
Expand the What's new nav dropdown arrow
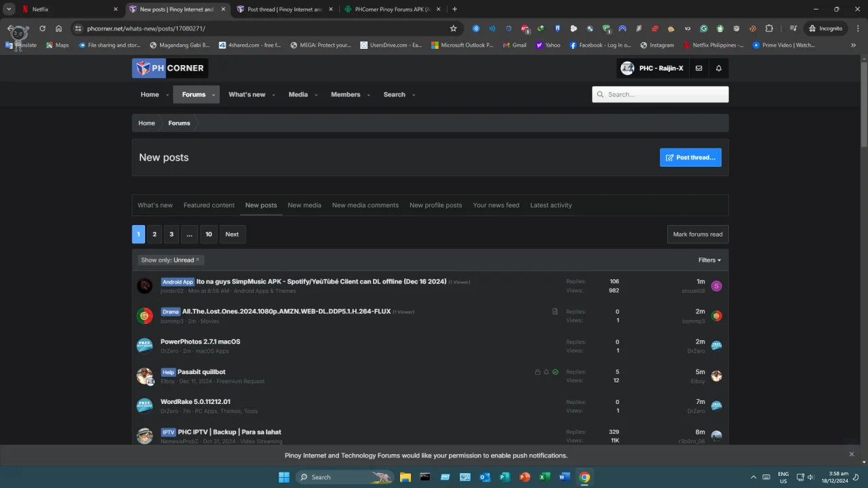(273, 95)
